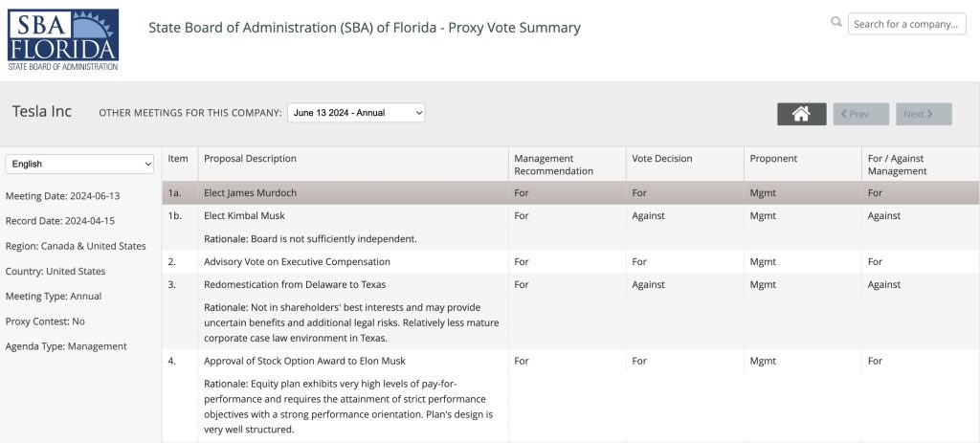Click the Advisory Vote on Executive Compensation row

click(570, 262)
